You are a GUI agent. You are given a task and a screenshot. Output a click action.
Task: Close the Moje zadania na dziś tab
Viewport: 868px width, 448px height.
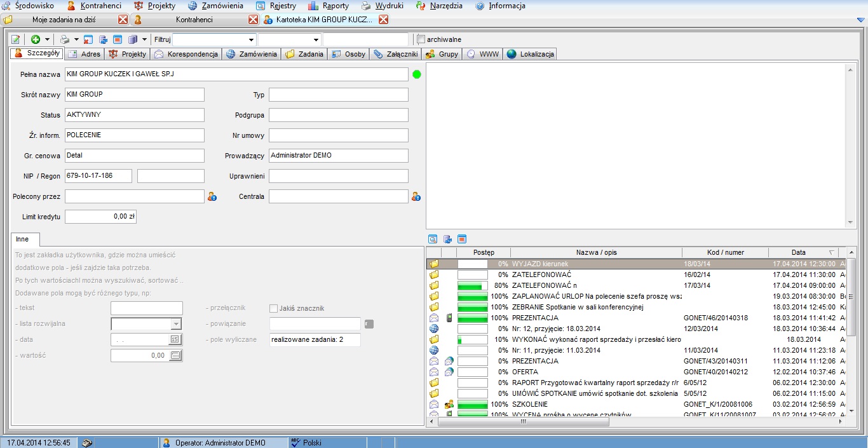(x=123, y=20)
